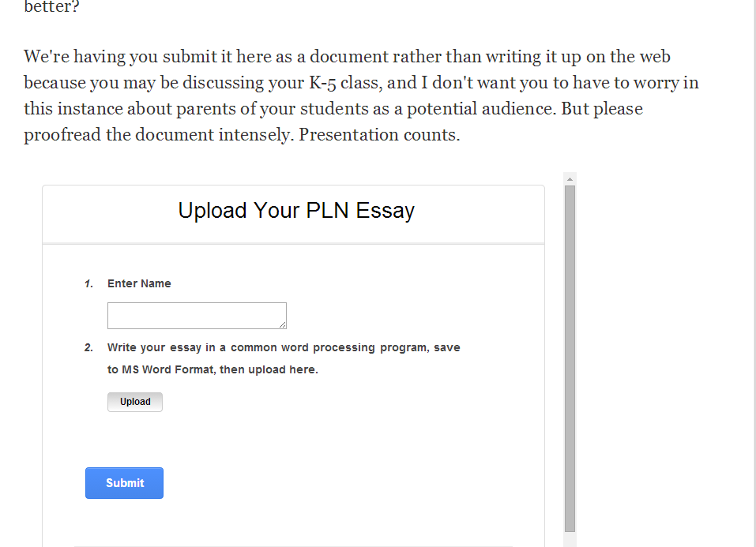The height and width of the screenshot is (547, 756).
Task: Click the question number '2.' marker
Action: (88, 347)
